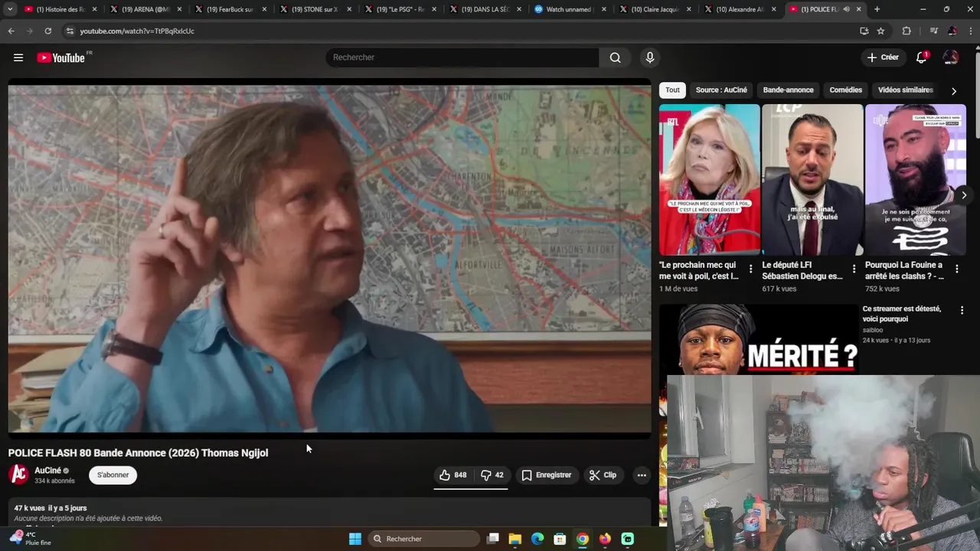Screen dimensions: 980x551
Task: Focus the YouTube Rechercher search field
Action: 462,57
